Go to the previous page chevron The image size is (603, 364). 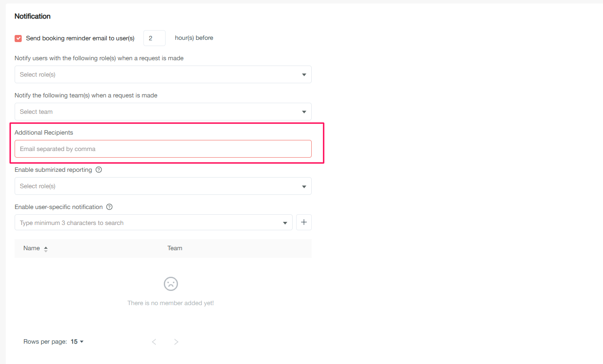154,342
